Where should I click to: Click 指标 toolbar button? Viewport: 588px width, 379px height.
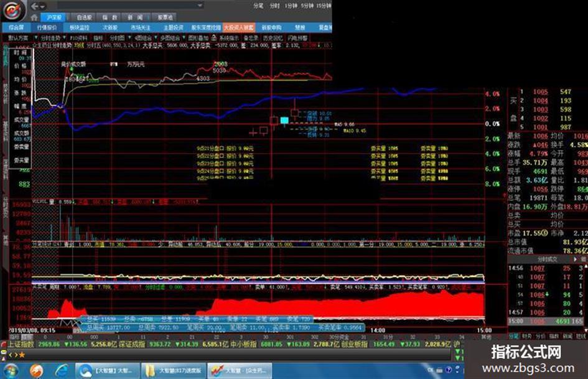pyautogui.click(x=98, y=38)
